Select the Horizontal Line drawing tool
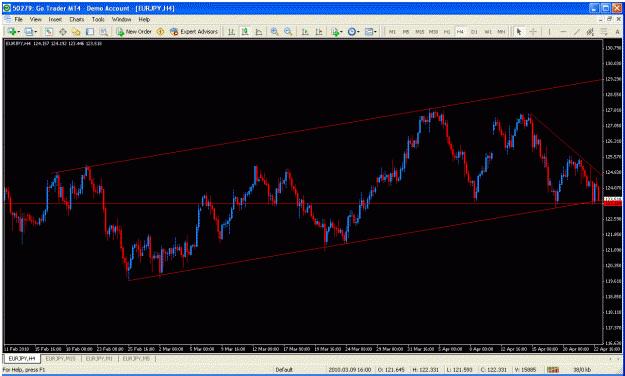The image size is (625, 376). 563,31
